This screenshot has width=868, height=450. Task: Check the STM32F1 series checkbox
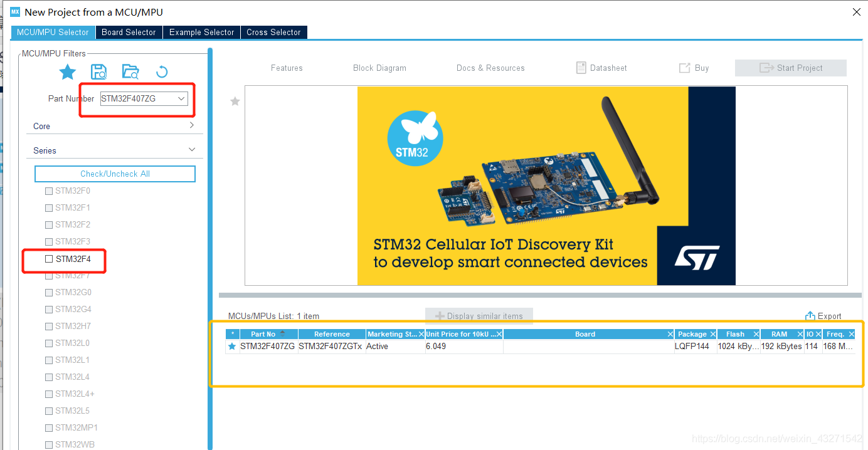point(49,207)
